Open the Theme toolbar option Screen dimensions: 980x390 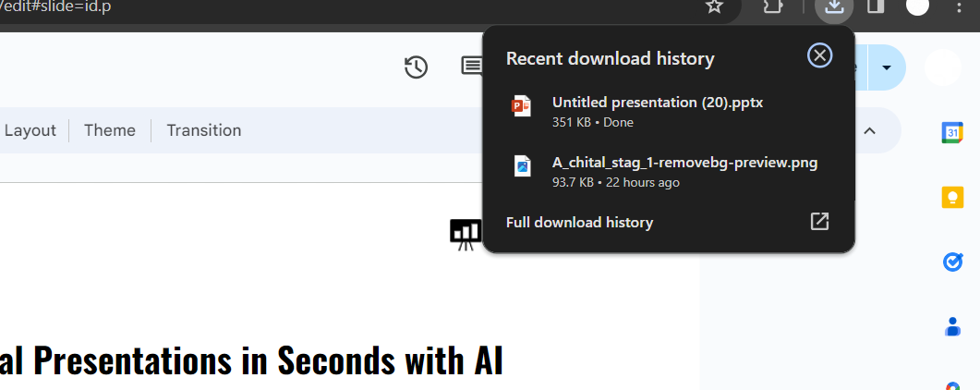click(110, 130)
